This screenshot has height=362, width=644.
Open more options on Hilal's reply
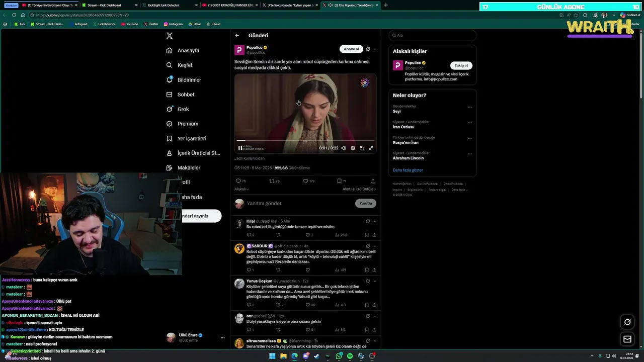click(x=374, y=221)
